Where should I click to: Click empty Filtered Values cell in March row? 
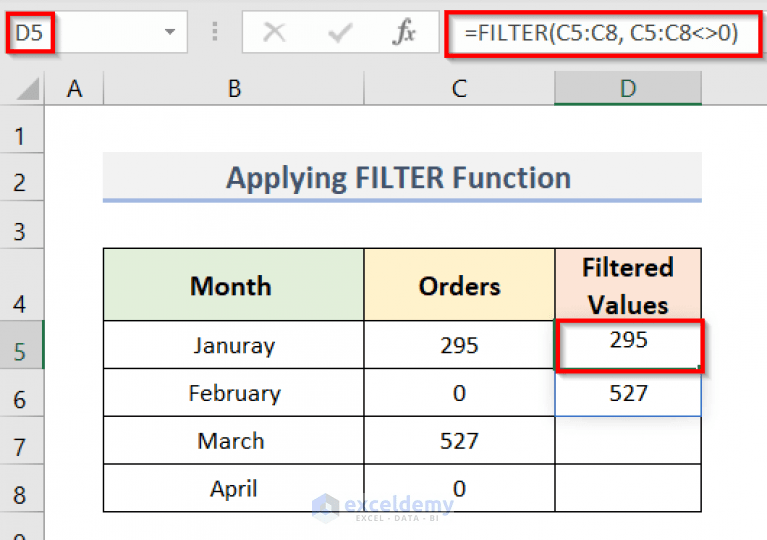(x=628, y=441)
